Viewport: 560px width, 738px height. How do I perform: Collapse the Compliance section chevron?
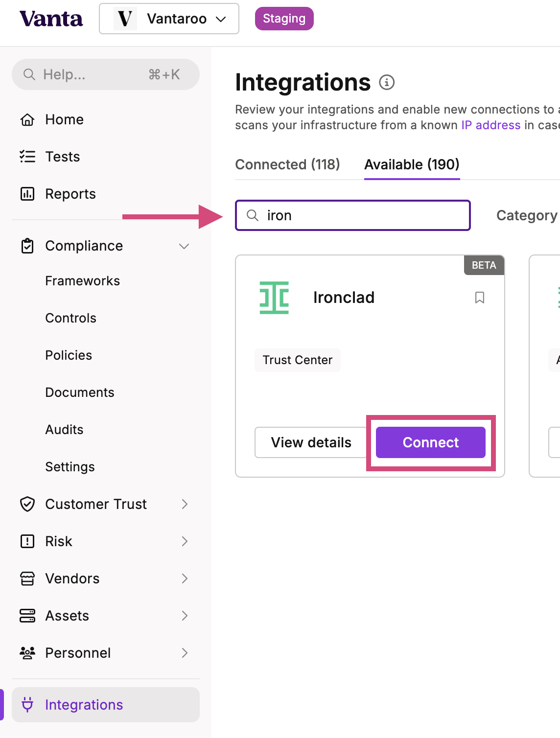[184, 246]
